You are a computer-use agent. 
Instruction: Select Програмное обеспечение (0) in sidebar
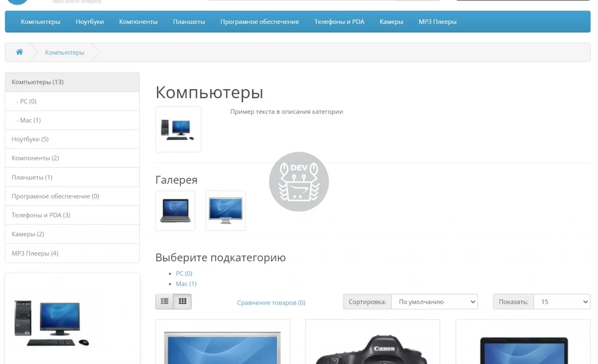click(x=72, y=196)
